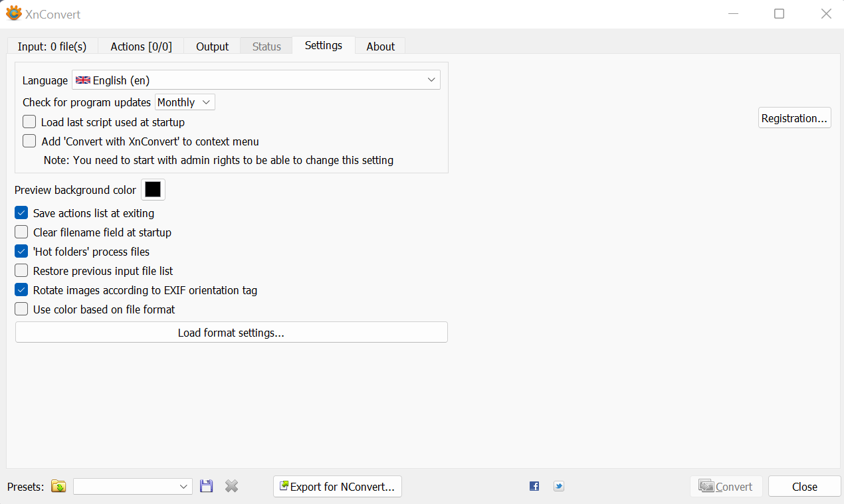Expand the Presets combo box
Viewport: 844px width, 504px height.
(132, 487)
